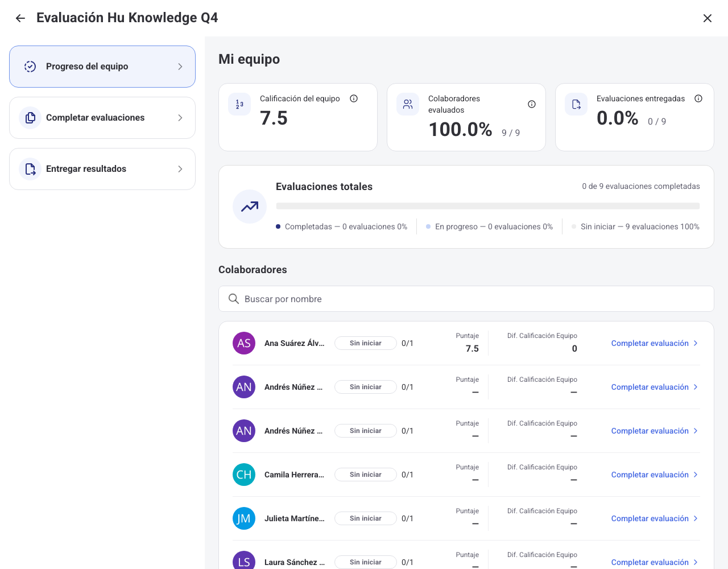Click the document icon in Evaluaciones entregadas card

(576, 105)
